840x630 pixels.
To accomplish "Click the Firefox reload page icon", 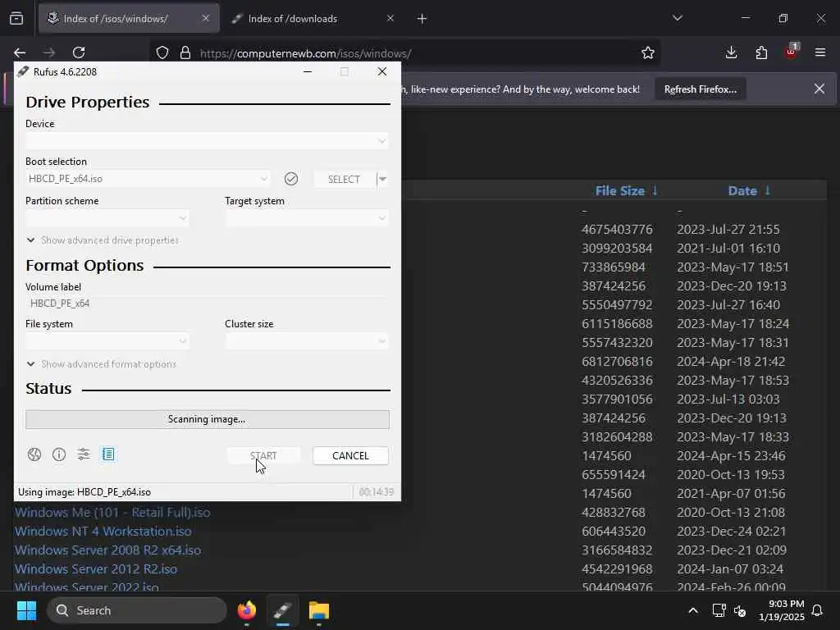I will [x=79, y=52].
